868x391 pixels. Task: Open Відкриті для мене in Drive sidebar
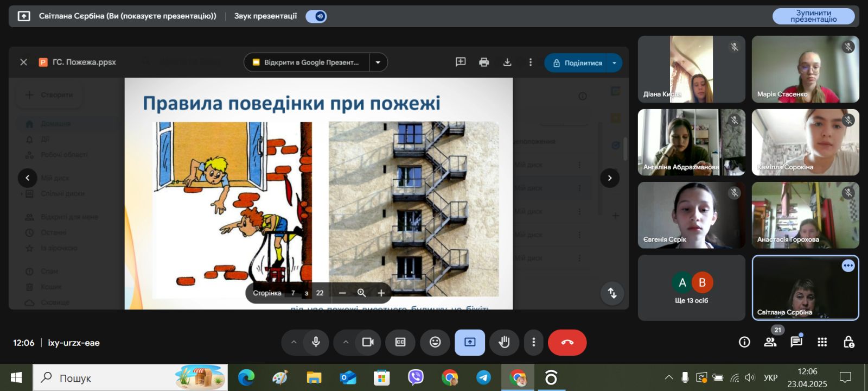pyautogui.click(x=69, y=217)
